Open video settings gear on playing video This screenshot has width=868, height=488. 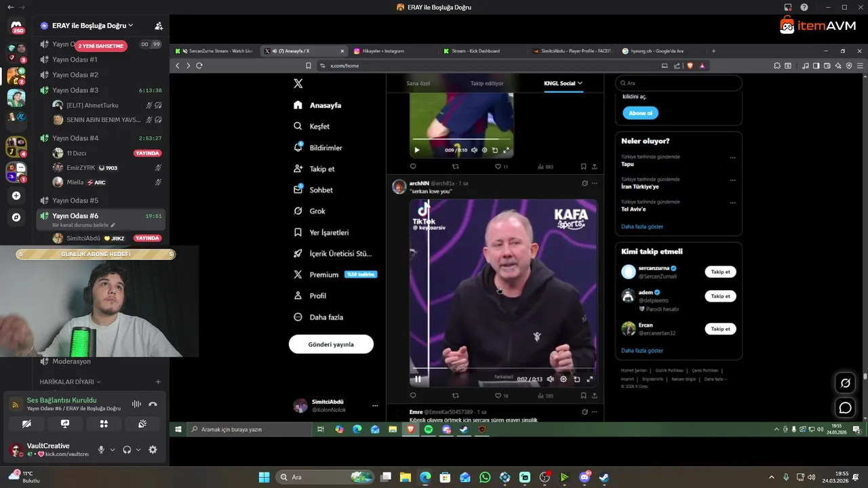[x=563, y=380]
